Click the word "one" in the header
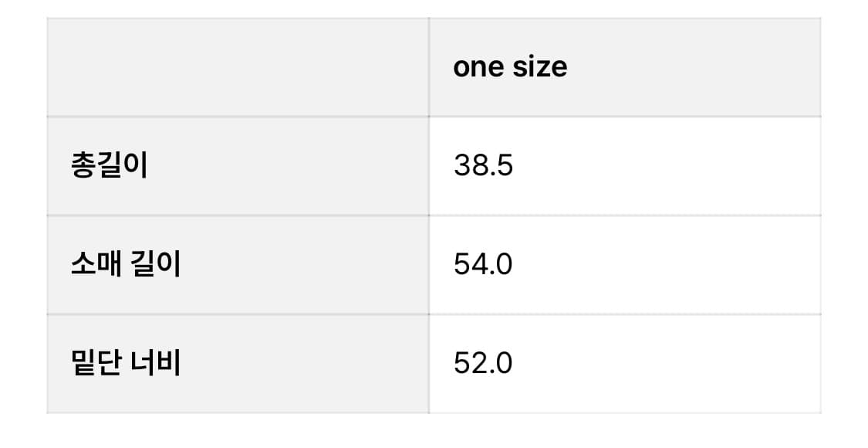 pos(478,67)
